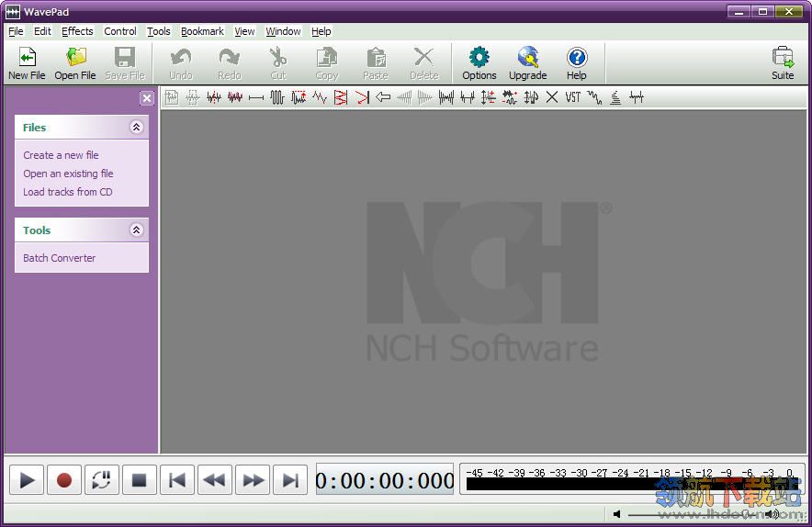Start recording with the red Record button
The image size is (812, 527).
pos(63,480)
